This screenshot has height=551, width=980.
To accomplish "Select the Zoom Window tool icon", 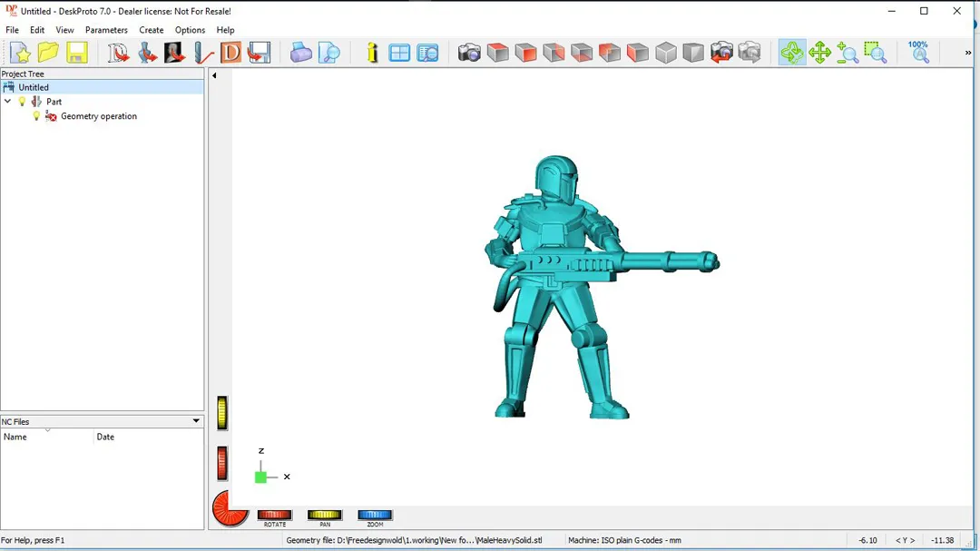I will [875, 53].
